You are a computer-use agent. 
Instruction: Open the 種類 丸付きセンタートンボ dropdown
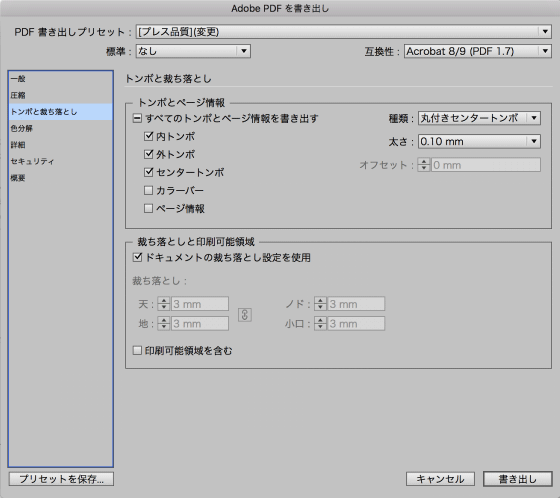click(x=479, y=118)
